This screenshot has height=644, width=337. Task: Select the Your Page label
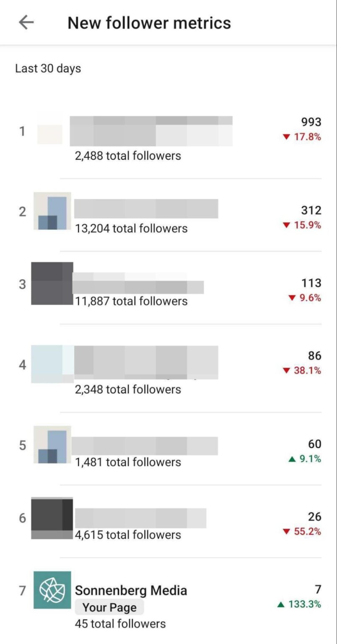[109, 607]
